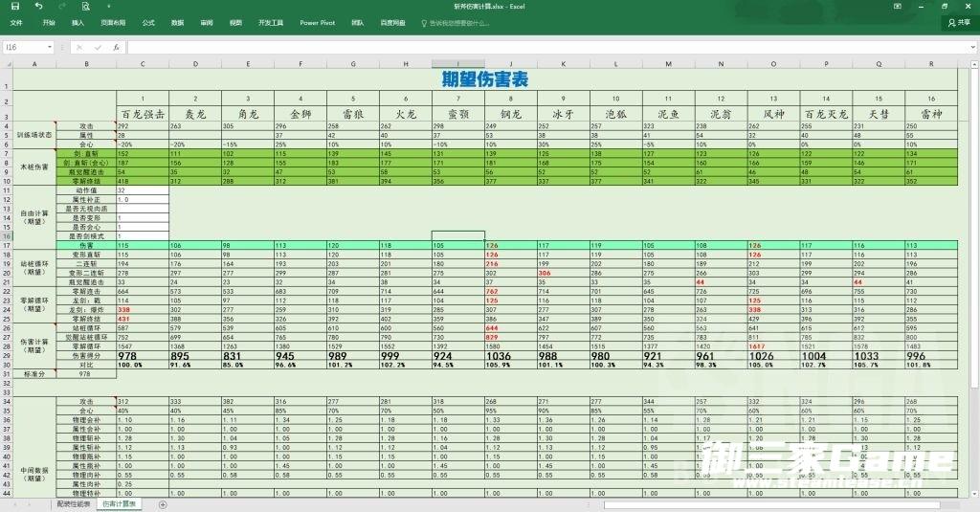Expand the Name Box dropdown
This screenshot has width=980, height=512.
click(50, 47)
